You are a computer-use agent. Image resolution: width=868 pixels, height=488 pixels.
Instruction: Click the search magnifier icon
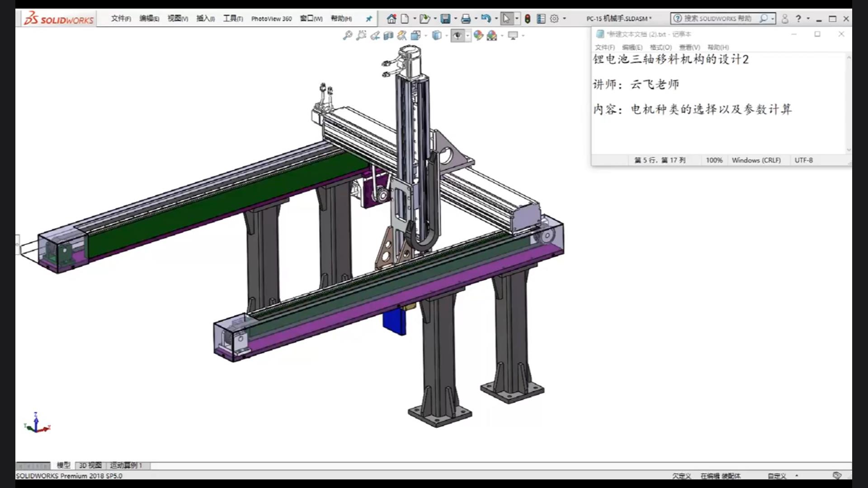point(764,19)
